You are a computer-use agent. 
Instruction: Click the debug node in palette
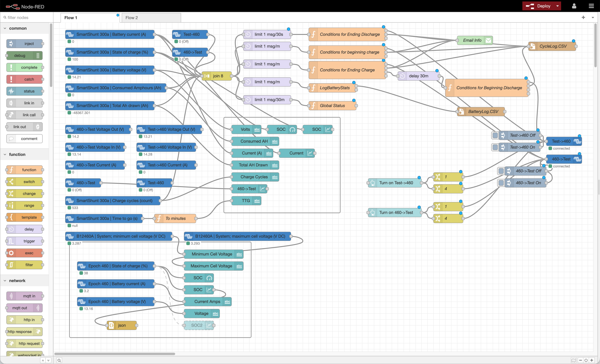(24, 56)
